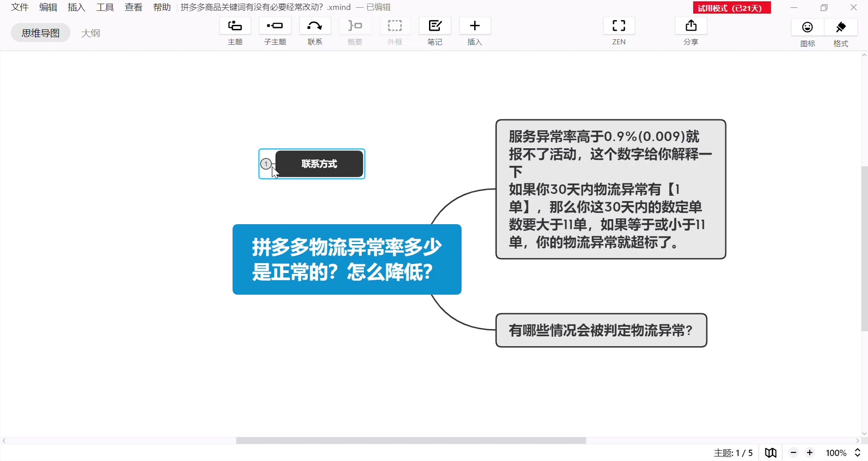Switch to 大纲 outline tab

90,33
